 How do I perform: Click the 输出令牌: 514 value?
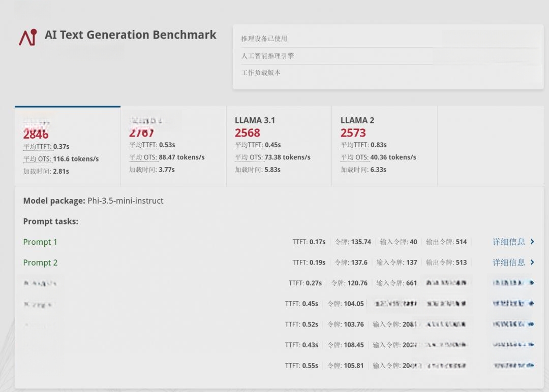[446, 242]
